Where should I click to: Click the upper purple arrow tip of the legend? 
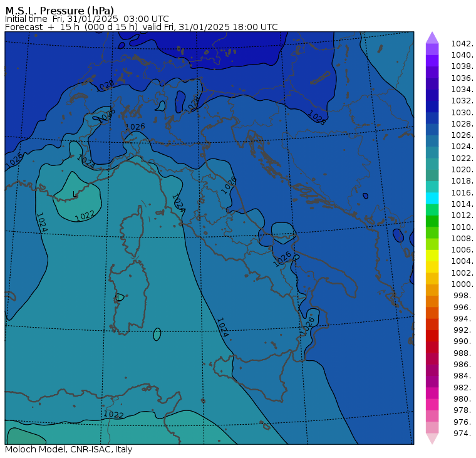(432, 38)
